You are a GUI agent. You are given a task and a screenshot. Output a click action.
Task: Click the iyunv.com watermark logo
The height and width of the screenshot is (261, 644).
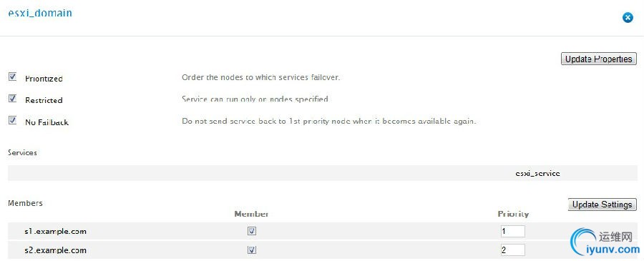pyautogui.click(x=605, y=242)
